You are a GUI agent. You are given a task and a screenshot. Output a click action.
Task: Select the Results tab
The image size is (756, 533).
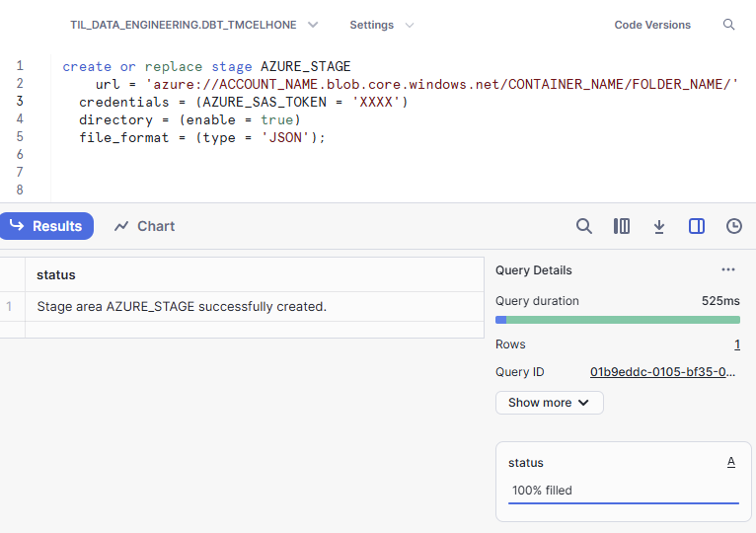[46, 226]
